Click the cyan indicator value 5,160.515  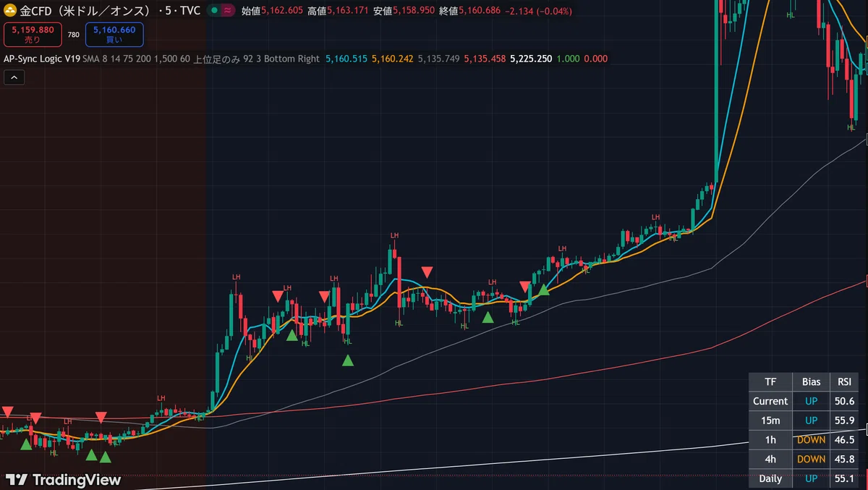point(346,59)
